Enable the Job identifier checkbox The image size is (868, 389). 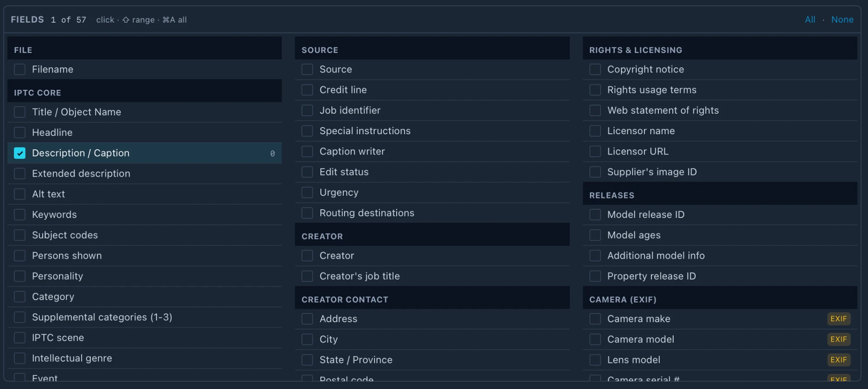click(x=307, y=110)
